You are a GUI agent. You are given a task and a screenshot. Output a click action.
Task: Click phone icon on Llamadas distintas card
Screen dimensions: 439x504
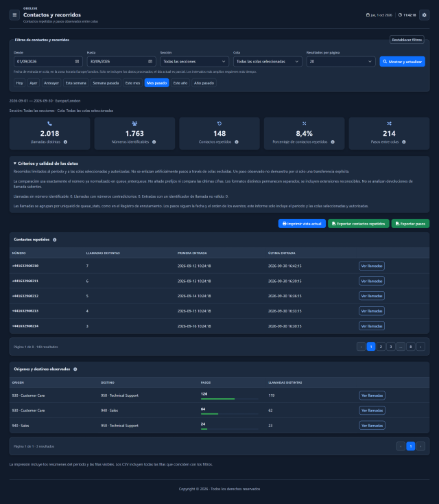click(50, 124)
